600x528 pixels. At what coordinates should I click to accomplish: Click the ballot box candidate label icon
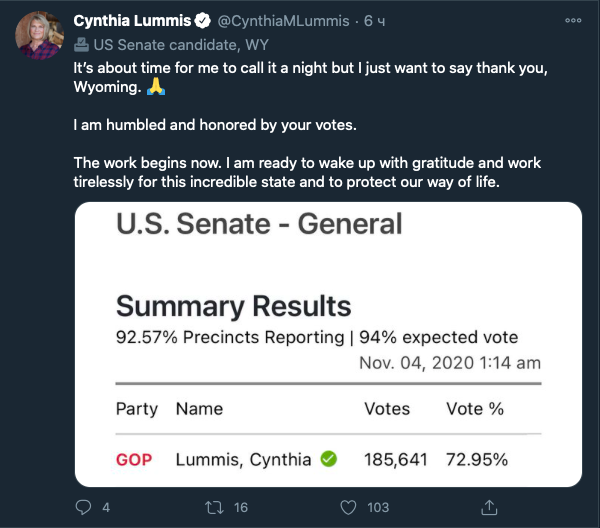81,45
